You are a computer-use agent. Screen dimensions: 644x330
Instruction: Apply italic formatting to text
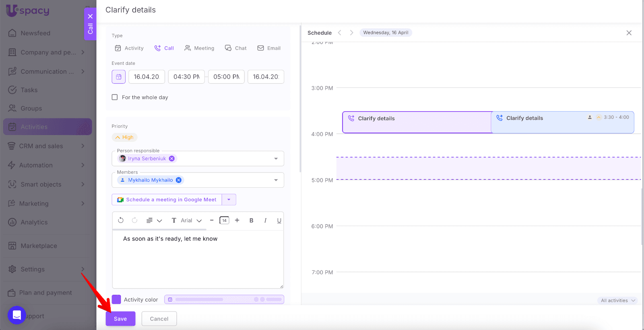[x=265, y=220]
